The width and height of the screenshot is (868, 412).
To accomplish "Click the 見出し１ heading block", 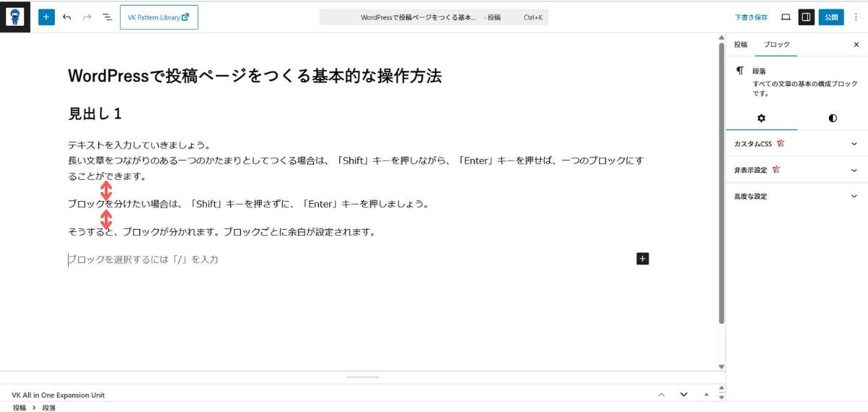I will 95,113.
